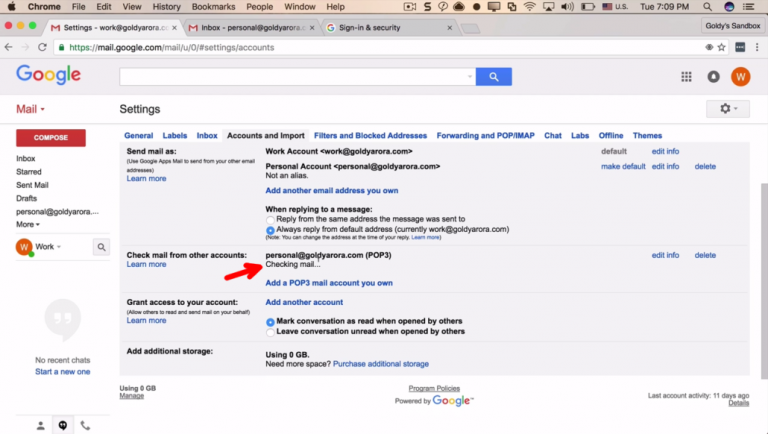Switch to Inbox personal browser tab
The width and height of the screenshot is (768, 434).
click(251, 27)
